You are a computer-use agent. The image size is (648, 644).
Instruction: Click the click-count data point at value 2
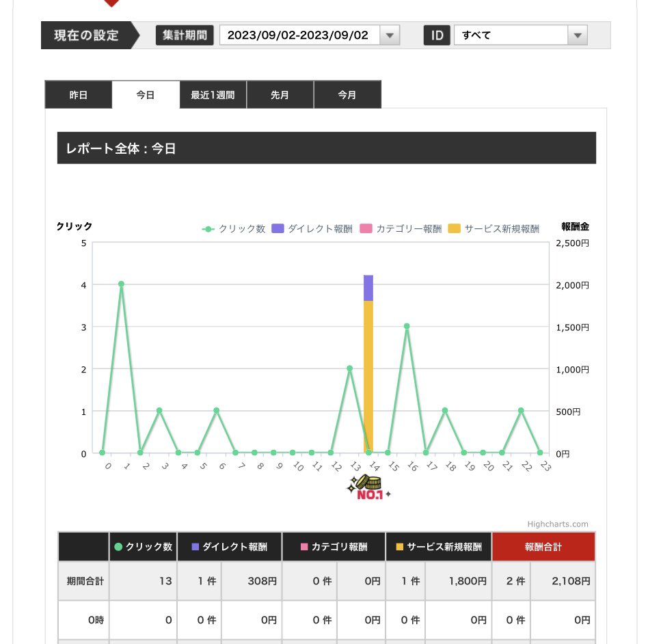coord(349,368)
